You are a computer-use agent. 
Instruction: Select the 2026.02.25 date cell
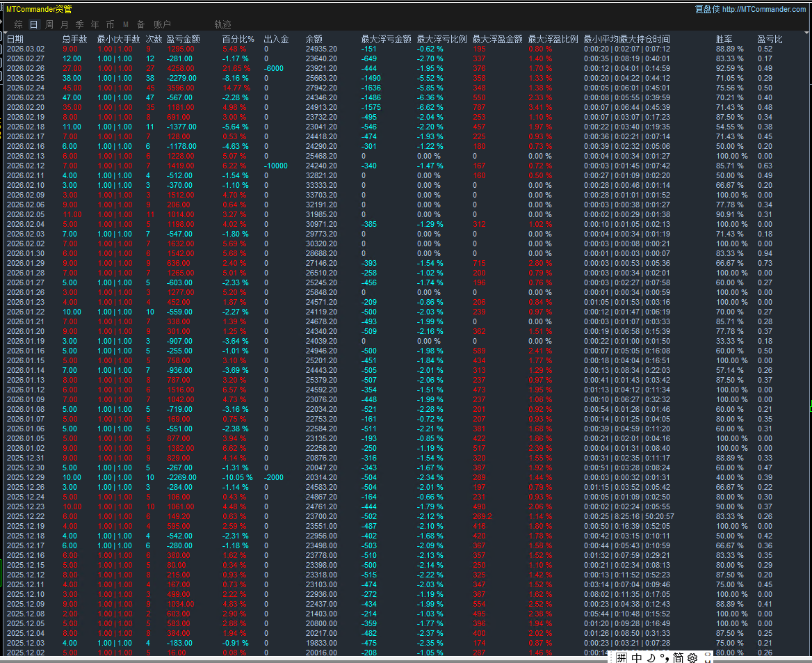(25, 79)
